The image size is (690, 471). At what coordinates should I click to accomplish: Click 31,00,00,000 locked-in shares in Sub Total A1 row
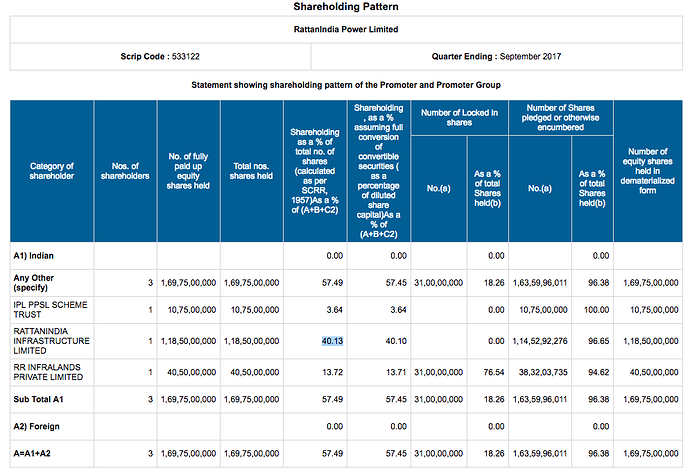pyautogui.click(x=438, y=399)
